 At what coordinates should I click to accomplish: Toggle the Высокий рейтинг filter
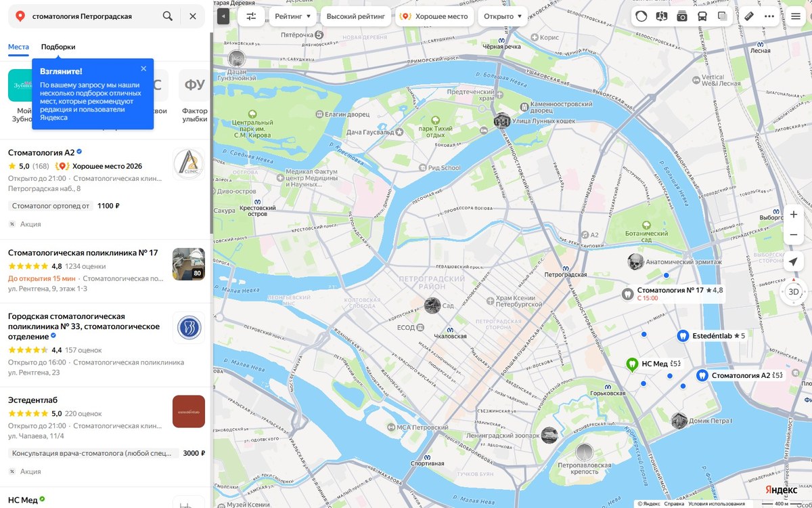(356, 16)
